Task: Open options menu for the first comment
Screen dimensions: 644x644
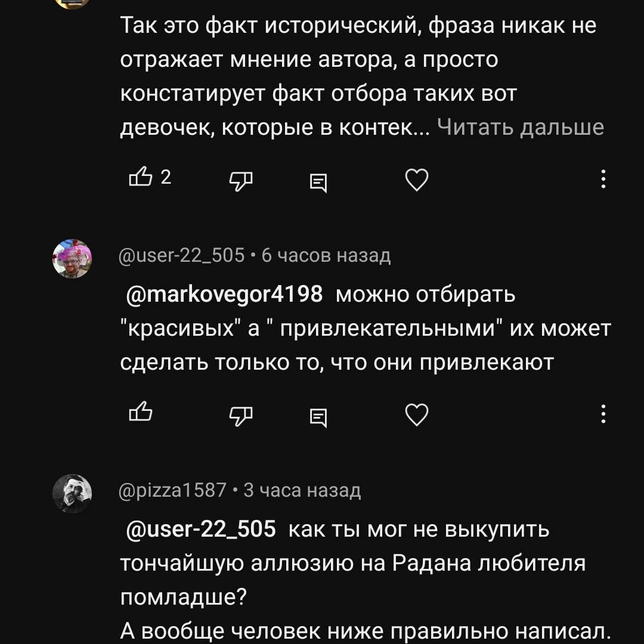Action: coord(603,179)
